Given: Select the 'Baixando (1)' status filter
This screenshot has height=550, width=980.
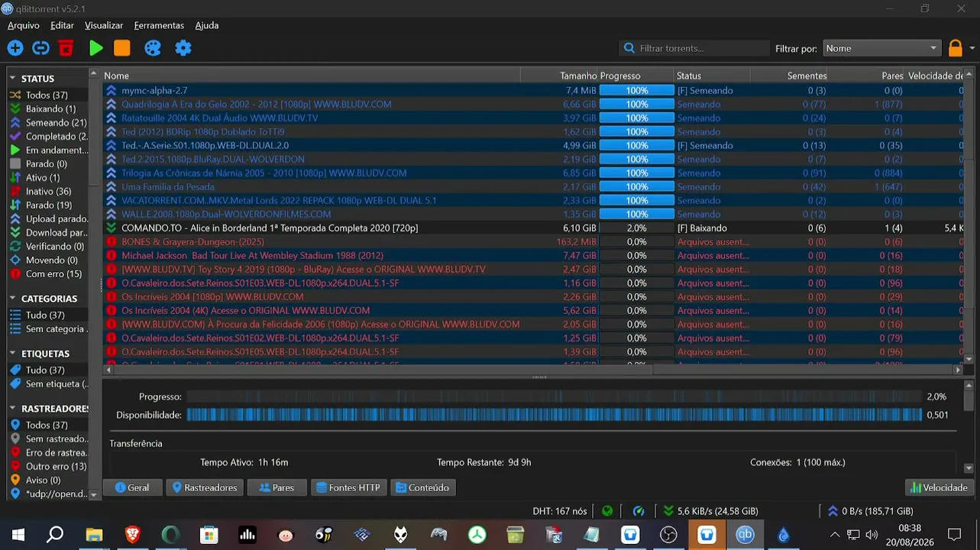Looking at the screenshot, I should (49, 108).
